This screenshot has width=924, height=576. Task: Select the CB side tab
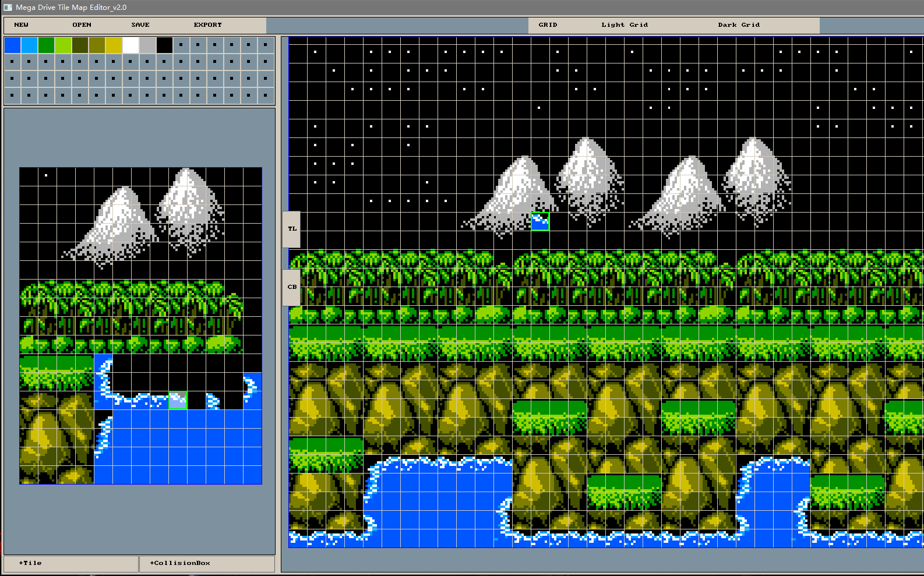click(x=292, y=287)
